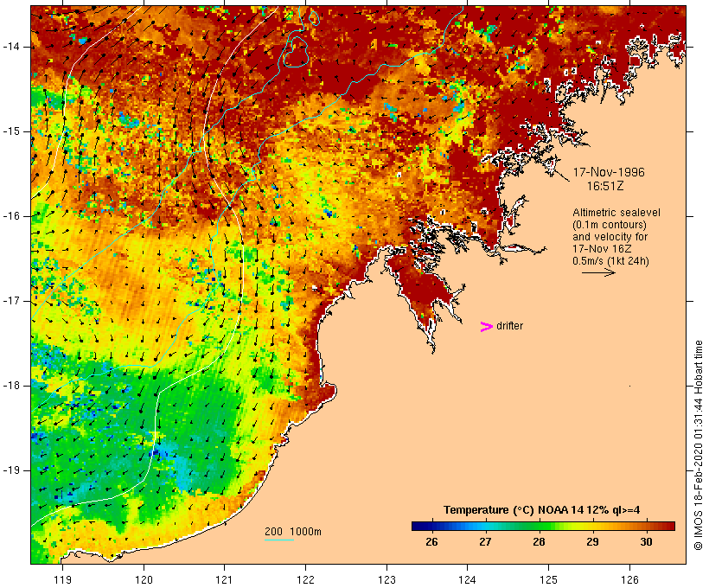Click latitude label -15 on axis
Screen dimensions: 709x588
click(11, 131)
